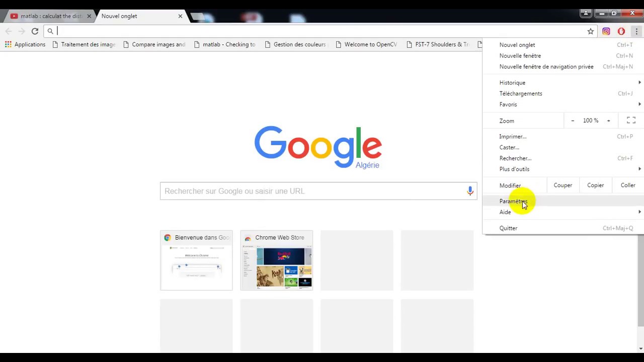Image resolution: width=644 pixels, height=362 pixels.
Task: Expand the Plus d'outils submenu
Action: 563,169
